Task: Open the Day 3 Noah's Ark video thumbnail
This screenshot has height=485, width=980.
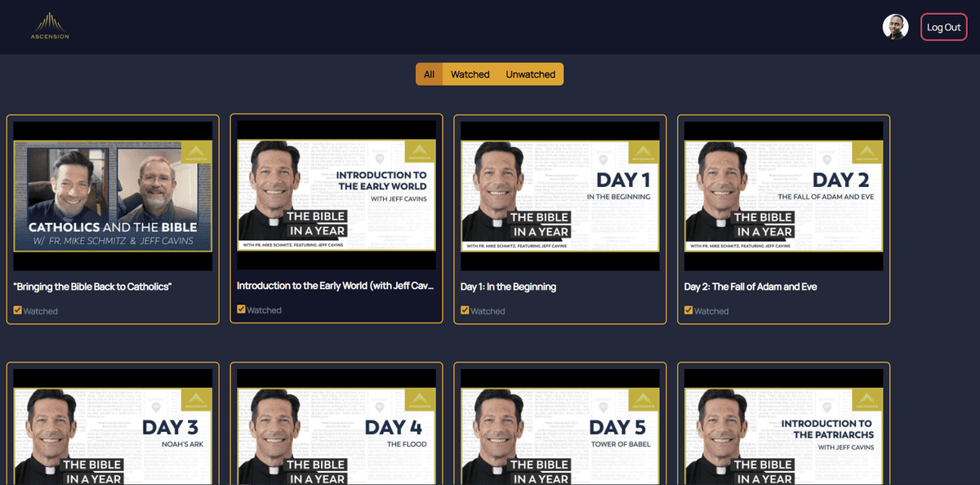Action: pos(113,433)
